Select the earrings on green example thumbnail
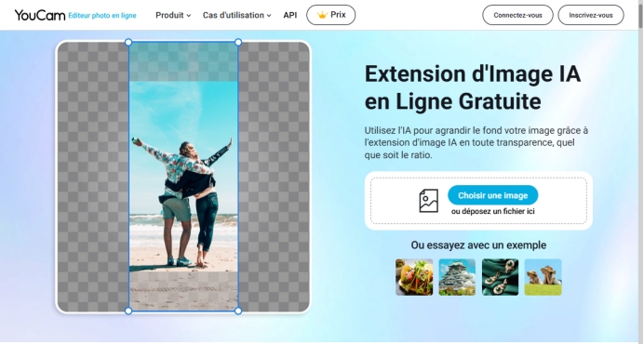This screenshot has height=344, width=644. pos(501,277)
